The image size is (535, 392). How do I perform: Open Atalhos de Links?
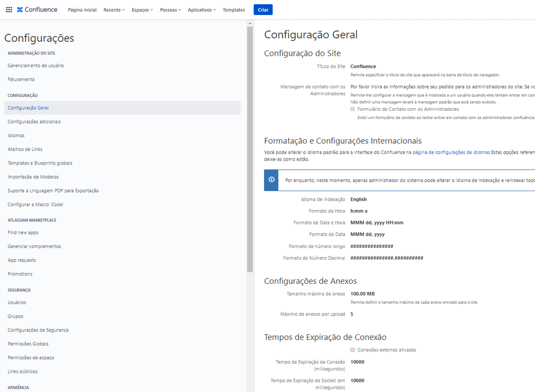25,149
